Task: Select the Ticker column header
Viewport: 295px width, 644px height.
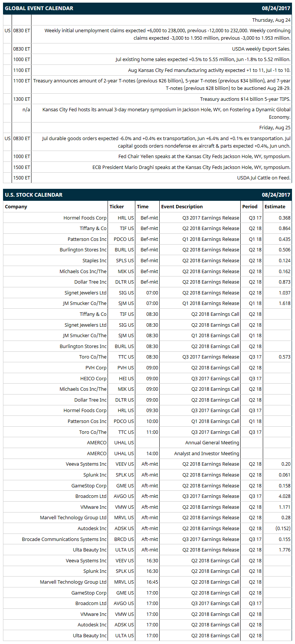Action: click(117, 206)
